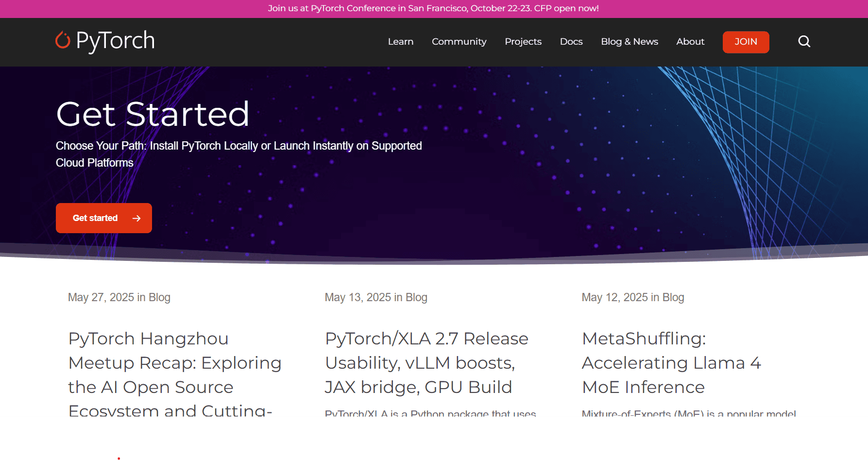Open the Blog & News menu

[629, 42]
